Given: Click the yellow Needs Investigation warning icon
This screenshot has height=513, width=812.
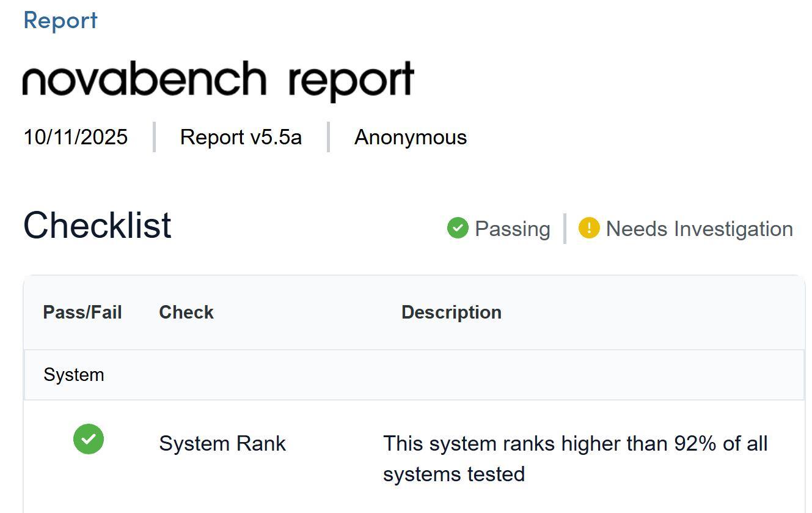Looking at the screenshot, I should (588, 228).
